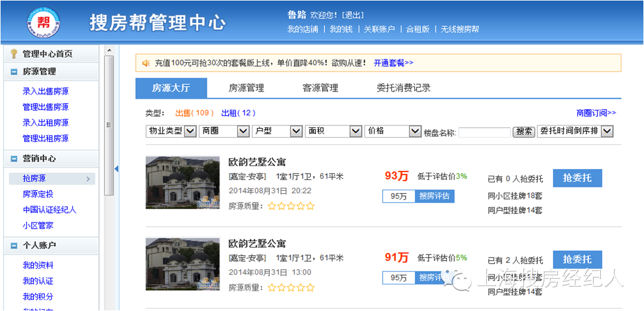The width and height of the screenshot is (644, 311).
Task: Open 合租版 in header
Action: click(x=418, y=30)
